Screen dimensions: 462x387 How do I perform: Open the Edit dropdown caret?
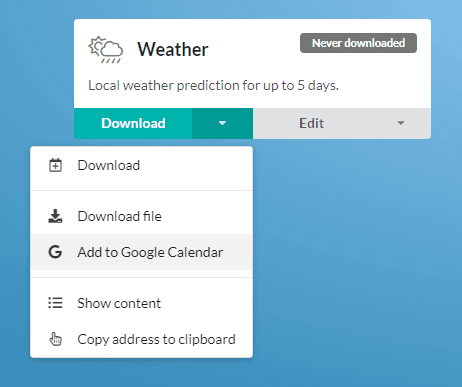coord(401,123)
